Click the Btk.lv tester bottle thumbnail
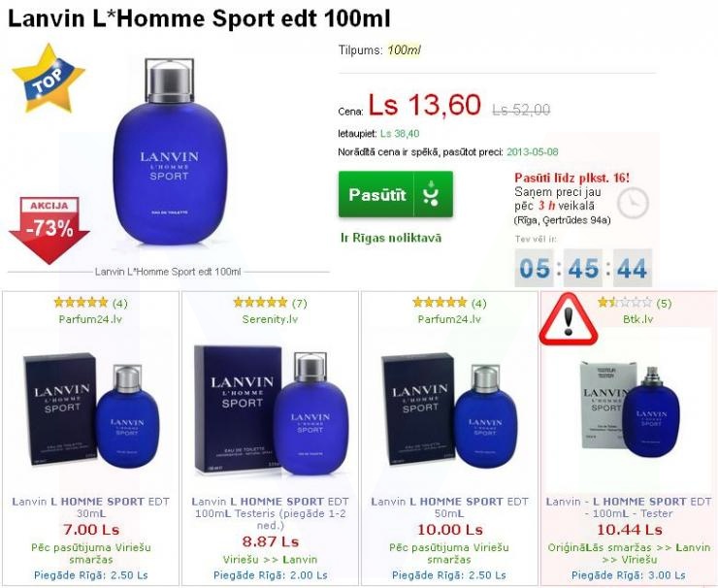Viewport: 718px width, 588px height. [630, 409]
